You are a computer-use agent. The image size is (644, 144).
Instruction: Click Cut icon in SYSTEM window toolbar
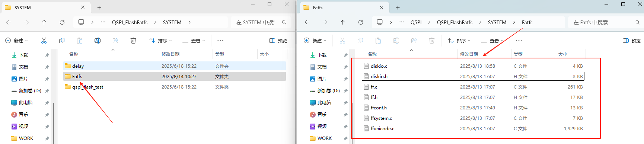pyautogui.click(x=44, y=41)
